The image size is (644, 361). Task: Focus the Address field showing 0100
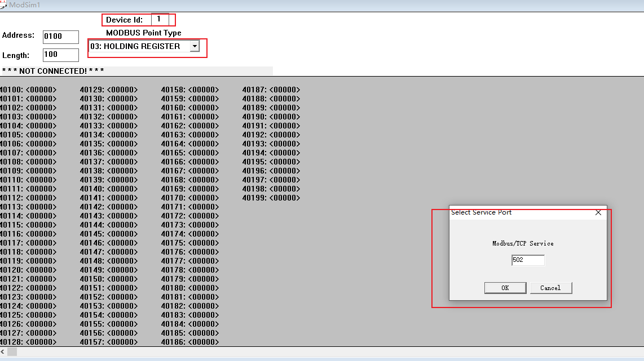61,37
